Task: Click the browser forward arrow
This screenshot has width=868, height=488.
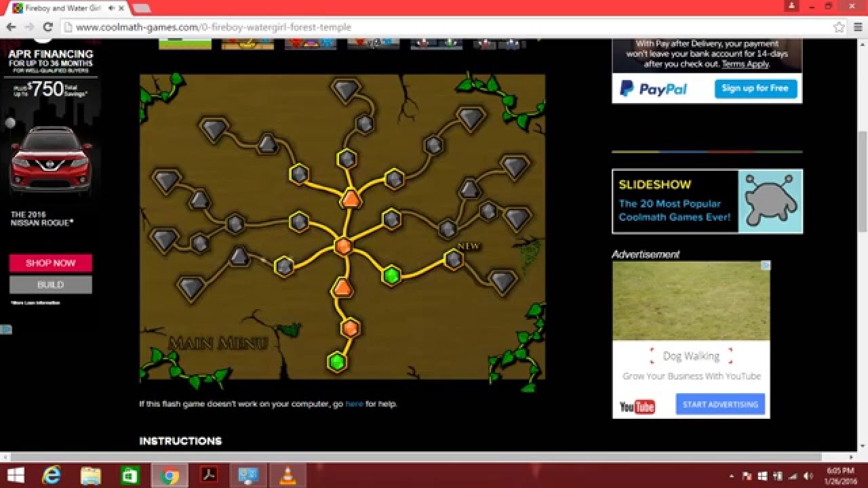Action: [29, 27]
